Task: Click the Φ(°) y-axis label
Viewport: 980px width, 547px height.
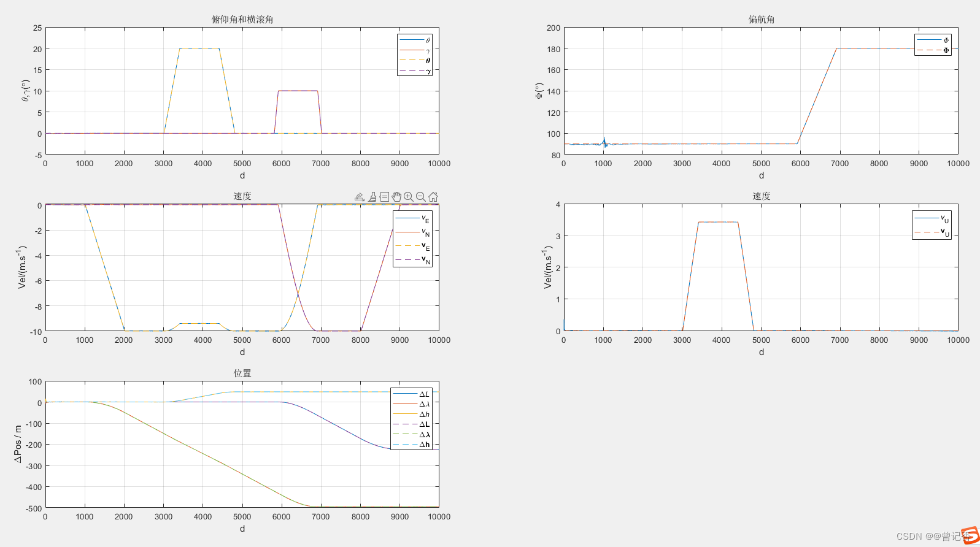Action: [539, 91]
